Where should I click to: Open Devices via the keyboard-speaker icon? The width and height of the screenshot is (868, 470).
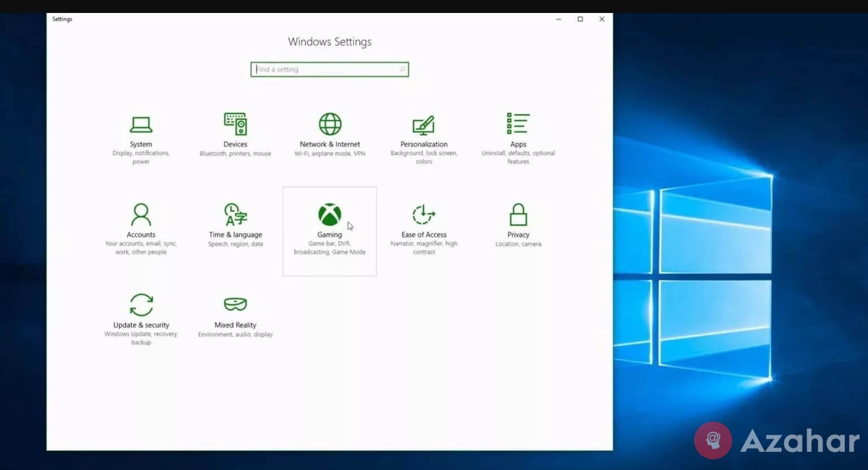235,124
